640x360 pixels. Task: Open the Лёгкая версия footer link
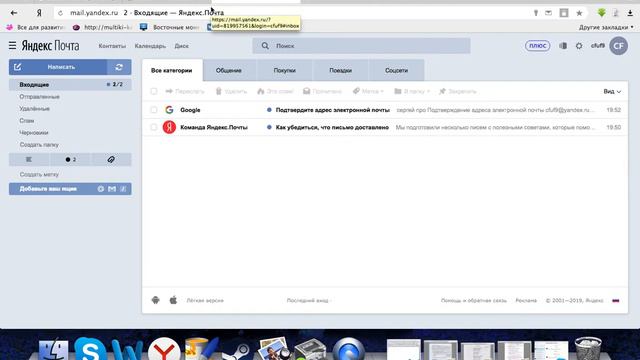[x=205, y=300]
